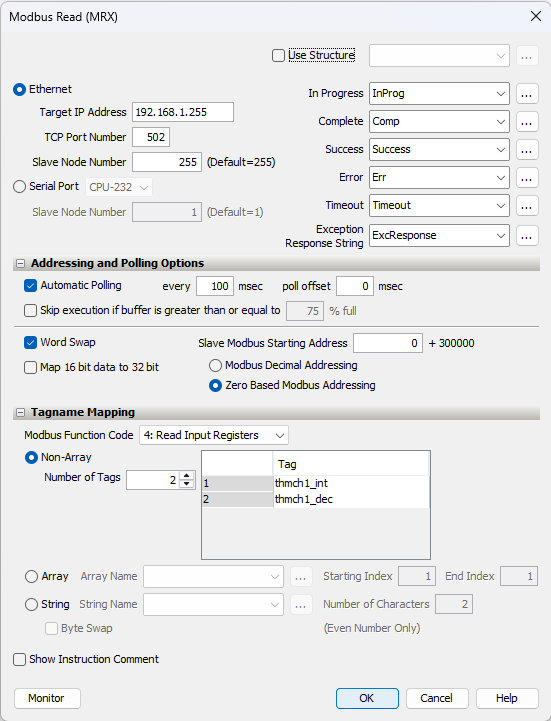Open the Timeout tag dropdown
The height and width of the screenshot is (721, 551).
point(439,206)
